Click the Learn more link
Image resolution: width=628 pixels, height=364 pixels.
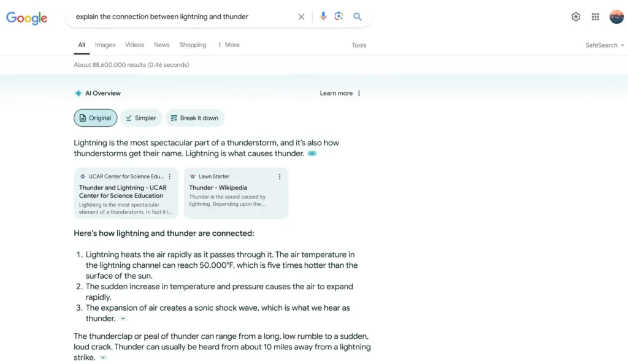tap(336, 93)
